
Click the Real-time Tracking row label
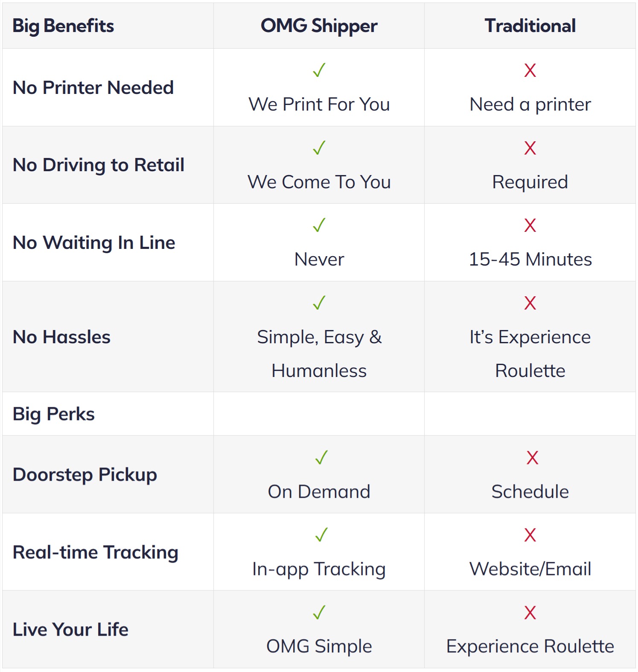[x=96, y=552]
